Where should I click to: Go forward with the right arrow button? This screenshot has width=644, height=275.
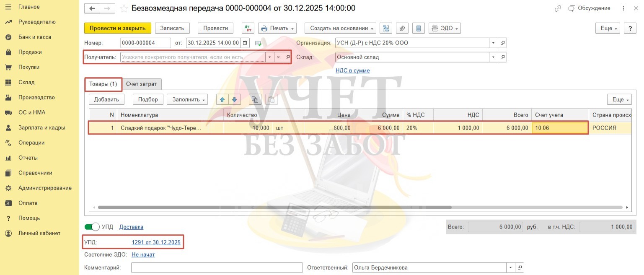coord(107,8)
